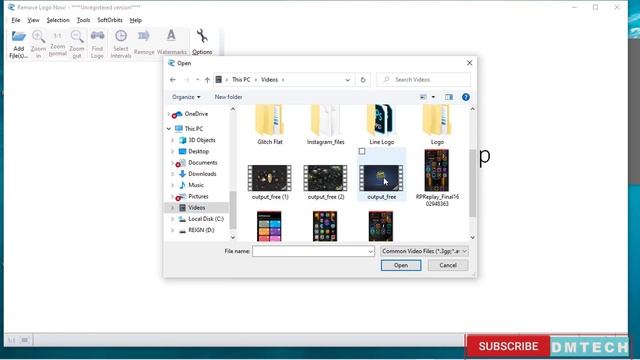Click the Add File(s) toolbar icon
Image resolution: width=640 pixels, height=360 pixels.
click(18, 44)
